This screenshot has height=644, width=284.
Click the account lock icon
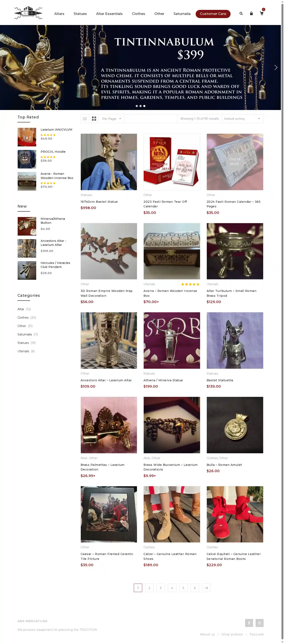pyautogui.click(x=251, y=13)
